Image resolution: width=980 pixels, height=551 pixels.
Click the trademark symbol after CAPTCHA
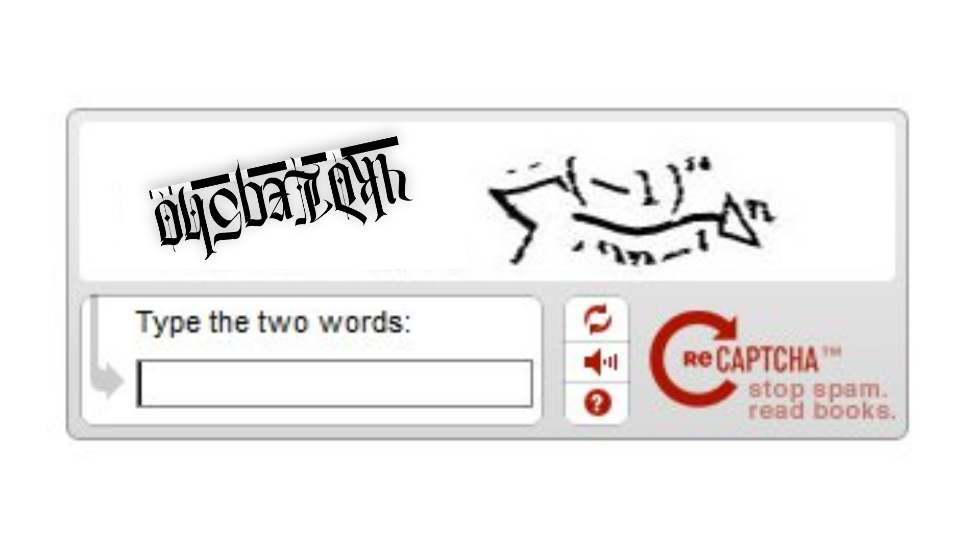tap(830, 352)
